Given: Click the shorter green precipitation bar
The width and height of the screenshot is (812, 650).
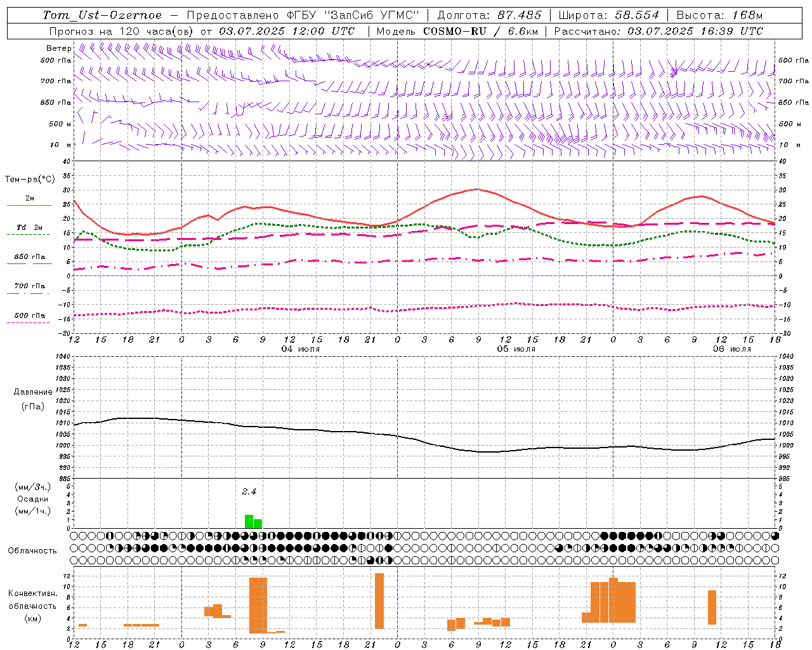Looking at the screenshot, I should click(x=258, y=524).
